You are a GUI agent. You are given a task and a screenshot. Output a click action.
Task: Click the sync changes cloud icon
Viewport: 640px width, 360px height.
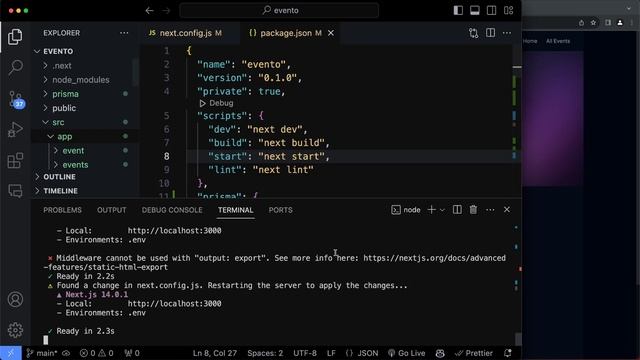(x=66, y=353)
